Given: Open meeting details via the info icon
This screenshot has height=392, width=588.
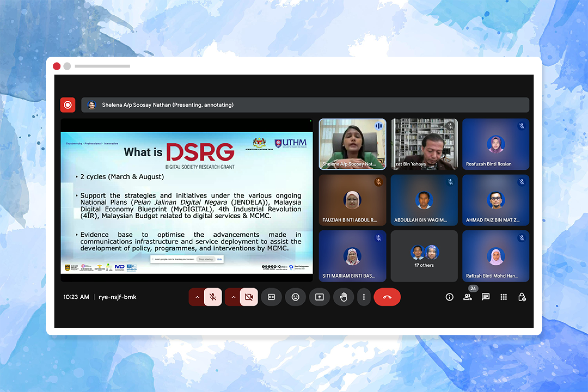Looking at the screenshot, I should [x=449, y=297].
